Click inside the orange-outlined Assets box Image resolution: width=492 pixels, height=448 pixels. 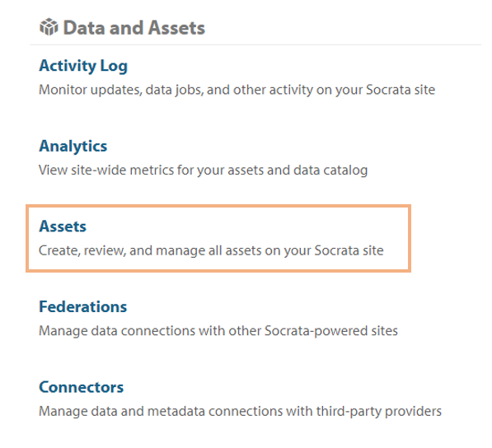218,239
